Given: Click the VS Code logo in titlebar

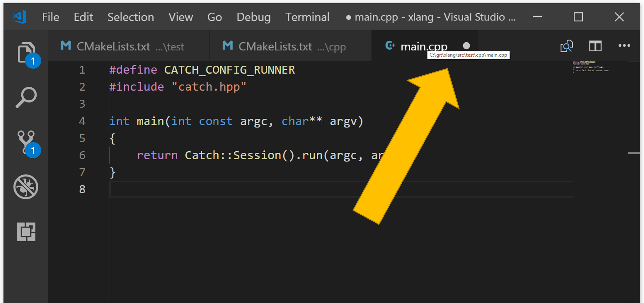Looking at the screenshot, I should point(19,17).
